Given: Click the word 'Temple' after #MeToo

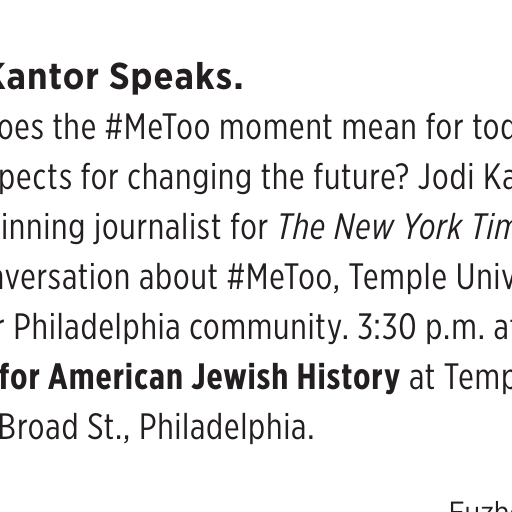Looking at the screenshot, I should (398, 278).
